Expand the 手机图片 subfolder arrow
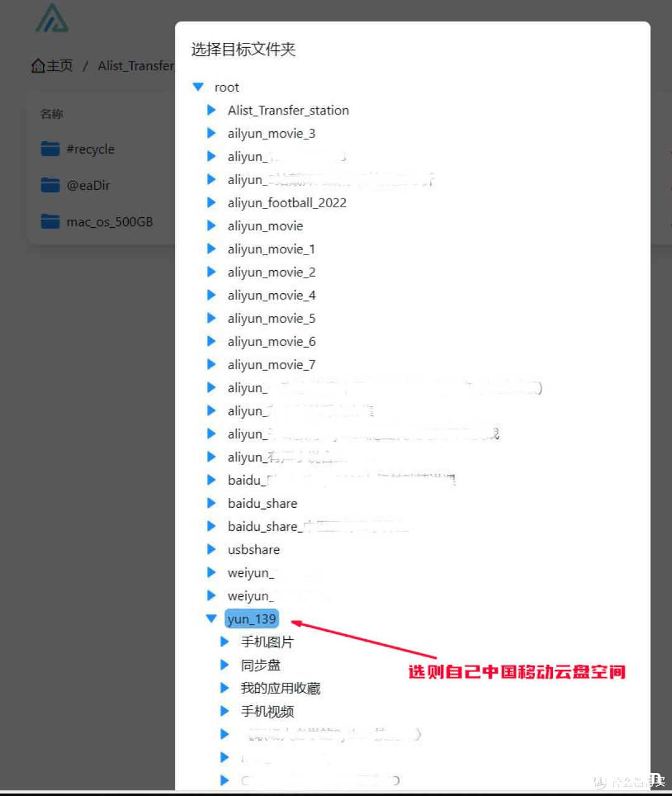Viewport: 672px width, 796px height. click(x=225, y=642)
